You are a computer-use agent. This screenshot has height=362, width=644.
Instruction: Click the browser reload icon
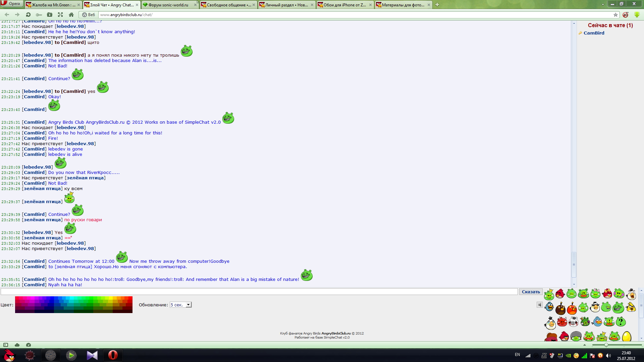click(28, 15)
